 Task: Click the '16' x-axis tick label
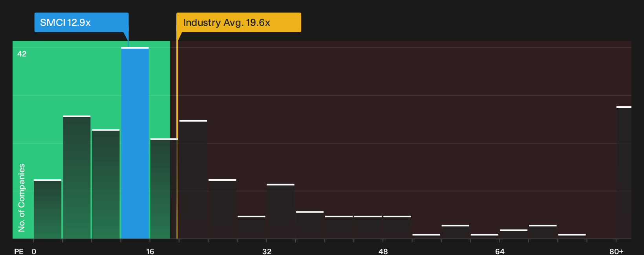[x=150, y=251]
